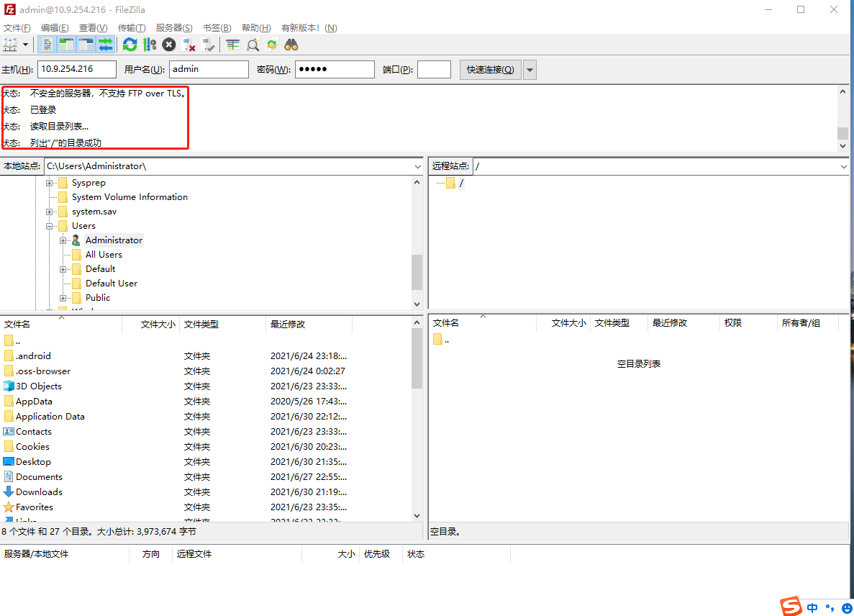Toggle processing of the transfer queue
854x616 pixels.
(x=149, y=45)
